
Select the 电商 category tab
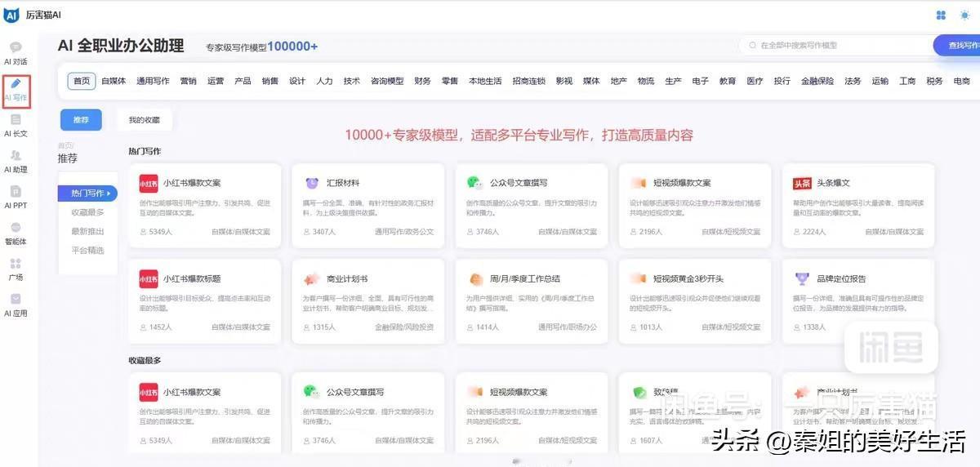coord(961,81)
